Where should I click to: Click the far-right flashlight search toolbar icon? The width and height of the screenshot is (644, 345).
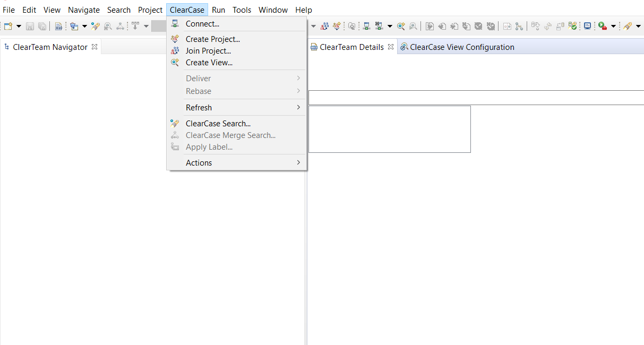coord(628,26)
